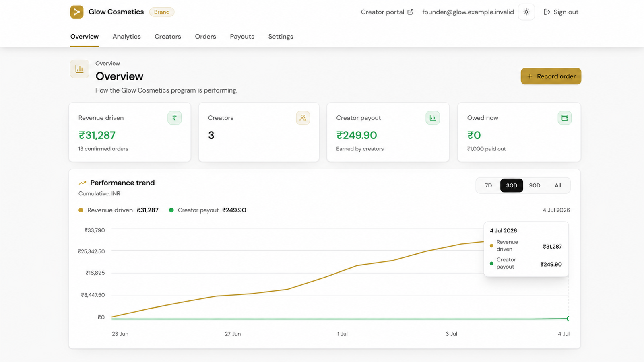The image size is (644, 362).
Task: Select the All time range
Action: [x=558, y=185]
